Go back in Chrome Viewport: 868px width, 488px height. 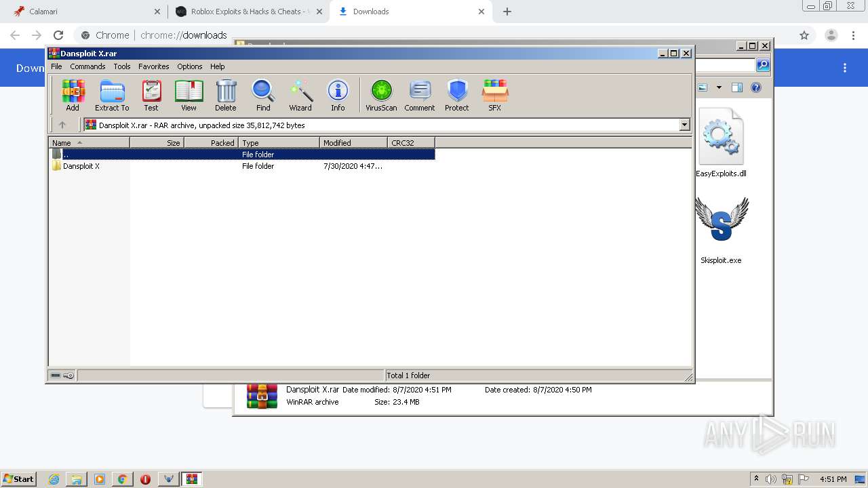tap(15, 35)
